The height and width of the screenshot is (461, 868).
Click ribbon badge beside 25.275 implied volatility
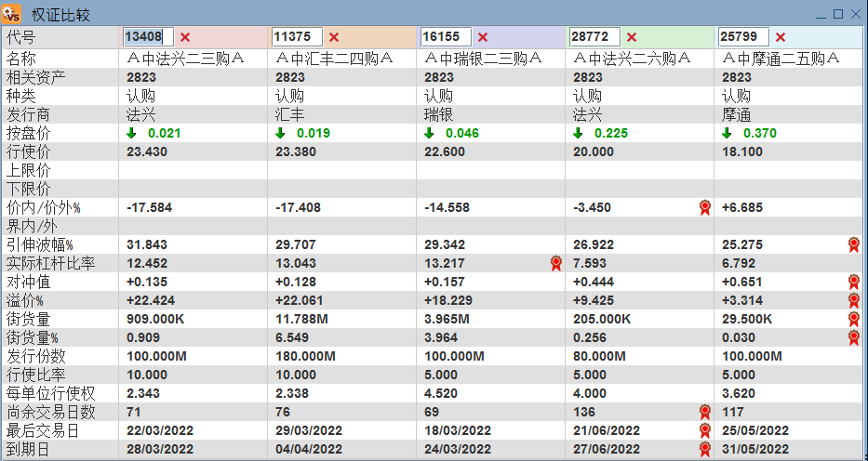854,244
